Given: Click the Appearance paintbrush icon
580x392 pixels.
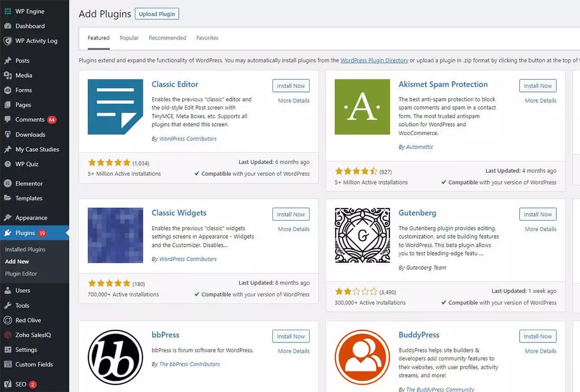Looking at the screenshot, I should [8, 218].
